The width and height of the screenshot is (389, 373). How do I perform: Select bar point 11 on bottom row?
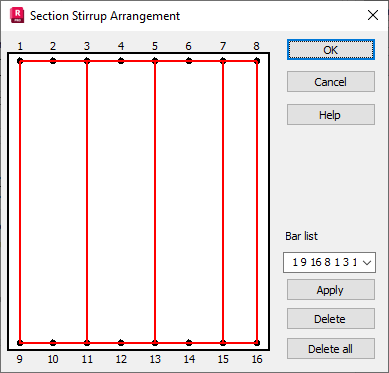tap(87, 343)
